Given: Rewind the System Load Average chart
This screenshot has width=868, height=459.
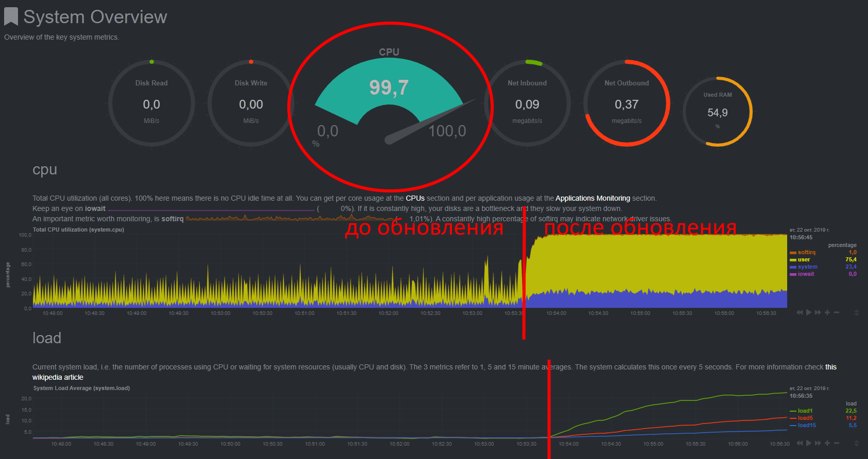Looking at the screenshot, I should (800, 443).
